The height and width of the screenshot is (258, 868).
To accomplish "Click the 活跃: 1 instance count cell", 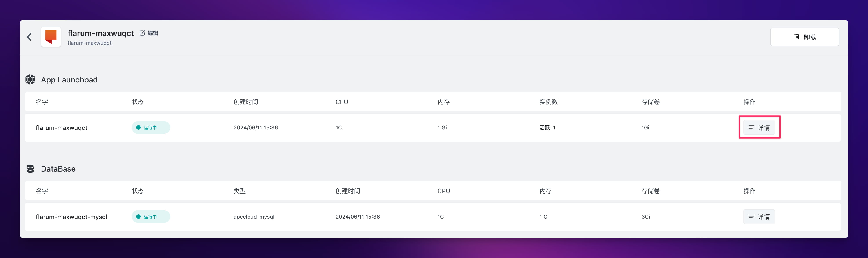I will [547, 127].
